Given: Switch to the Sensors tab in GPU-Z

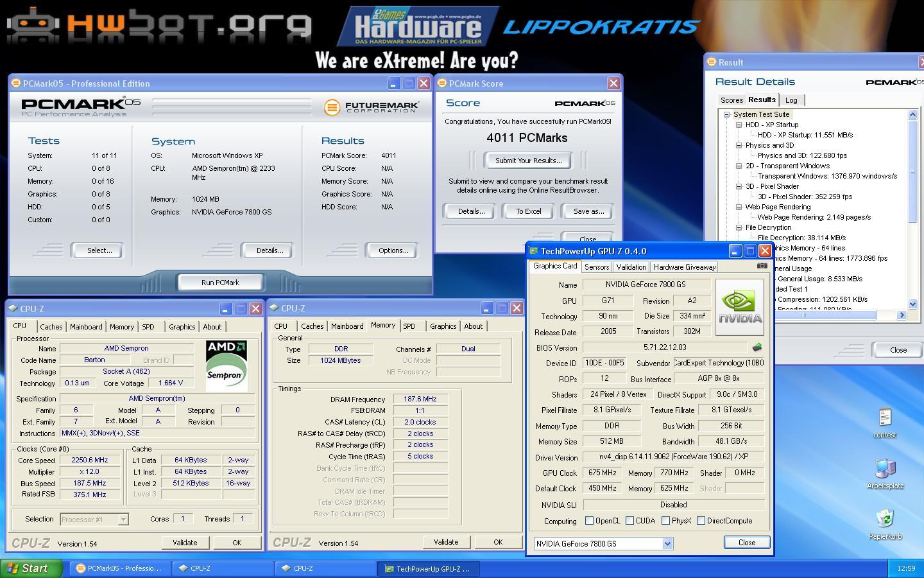Looking at the screenshot, I should click(x=596, y=267).
